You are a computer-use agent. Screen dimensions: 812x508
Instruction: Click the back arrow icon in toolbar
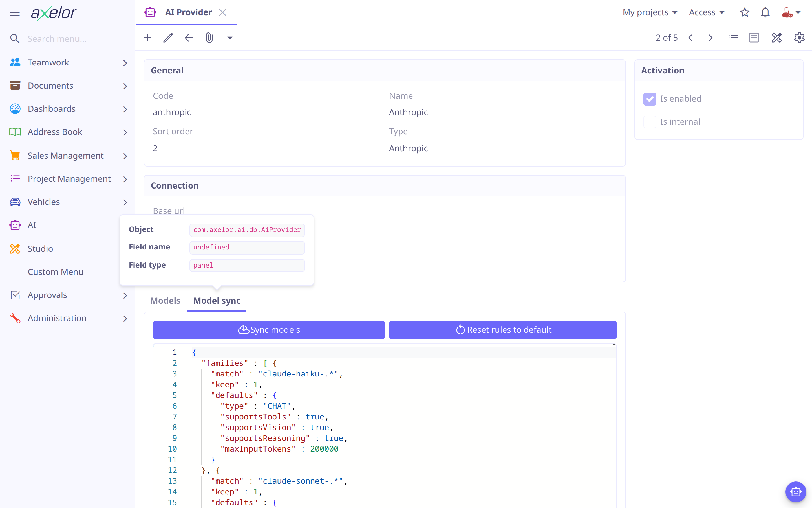tap(189, 38)
